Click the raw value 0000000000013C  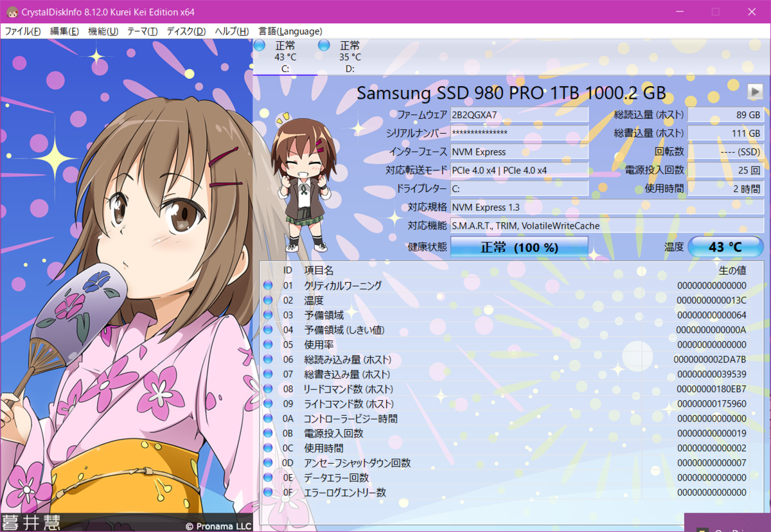coord(712,300)
